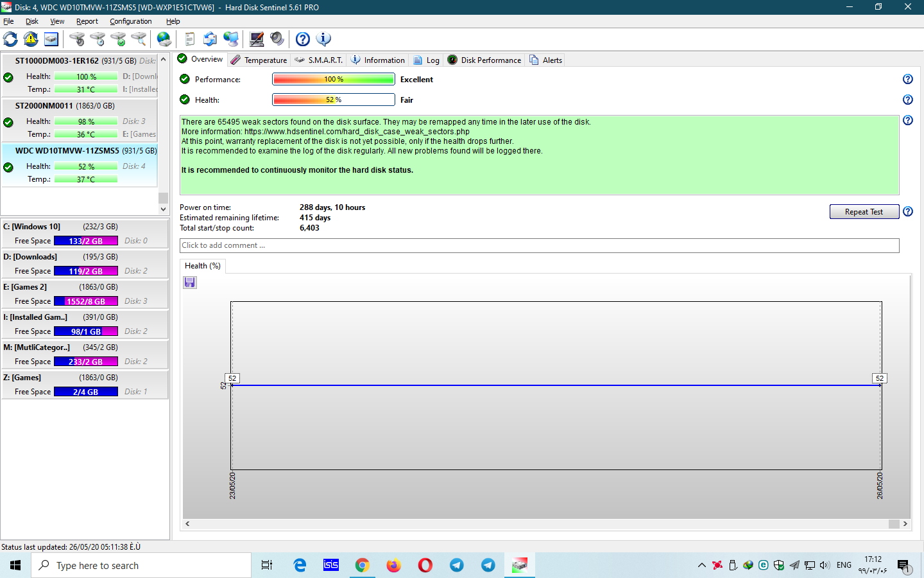Select the M: [MutliCategor..] partition
The width and height of the screenshot is (924, 578).
pos(85,354)
